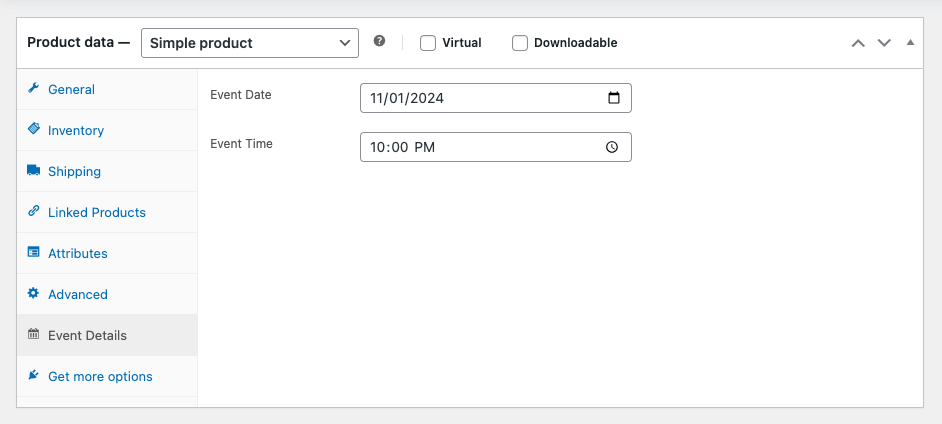The image size is (942, 424).
Task: Switch to the Inventory tab
Action: [x=76, y=130]
